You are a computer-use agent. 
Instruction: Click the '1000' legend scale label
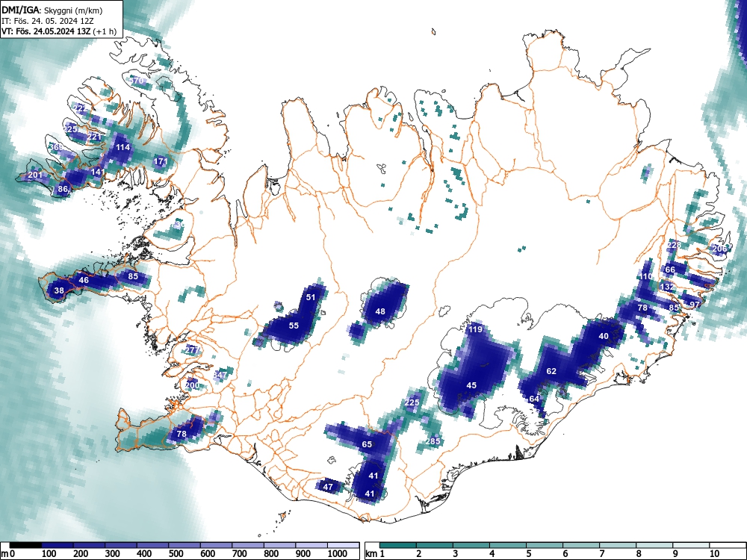(338, 553)
